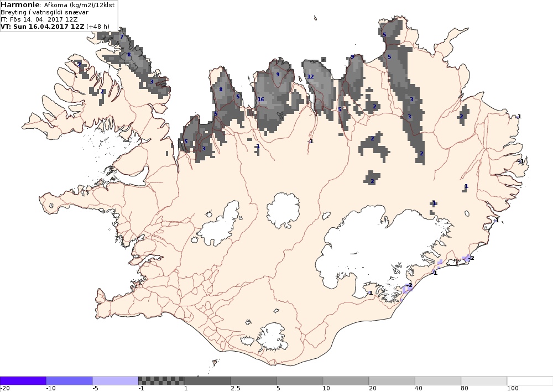
Task: Click the map value label '7' in the Westfjords
Action: tap(122, 36)
